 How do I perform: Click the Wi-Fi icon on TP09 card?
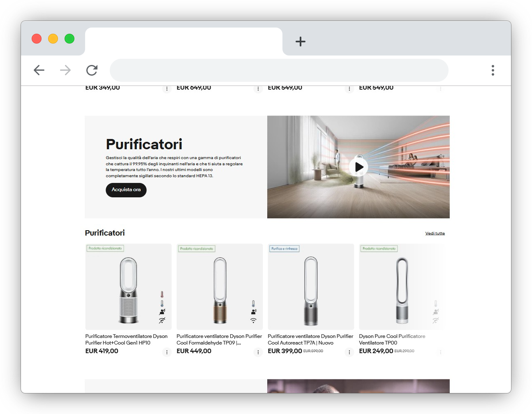click(253, 321)
